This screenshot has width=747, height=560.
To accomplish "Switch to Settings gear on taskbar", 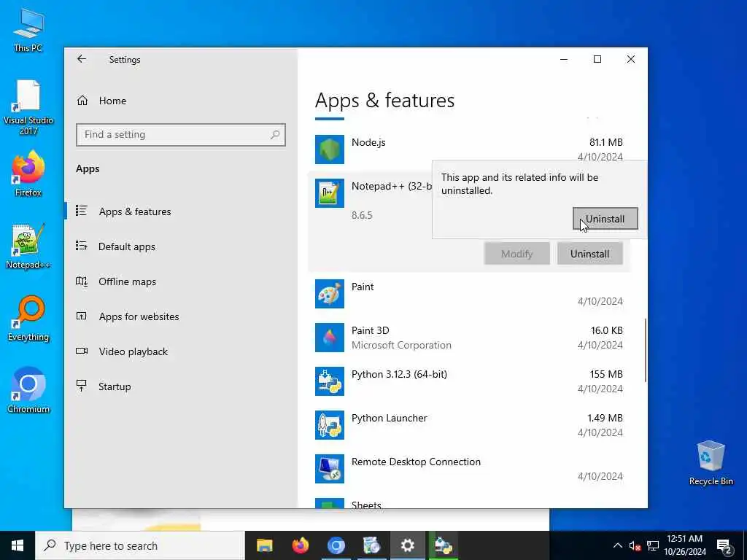I will point(407,545).
